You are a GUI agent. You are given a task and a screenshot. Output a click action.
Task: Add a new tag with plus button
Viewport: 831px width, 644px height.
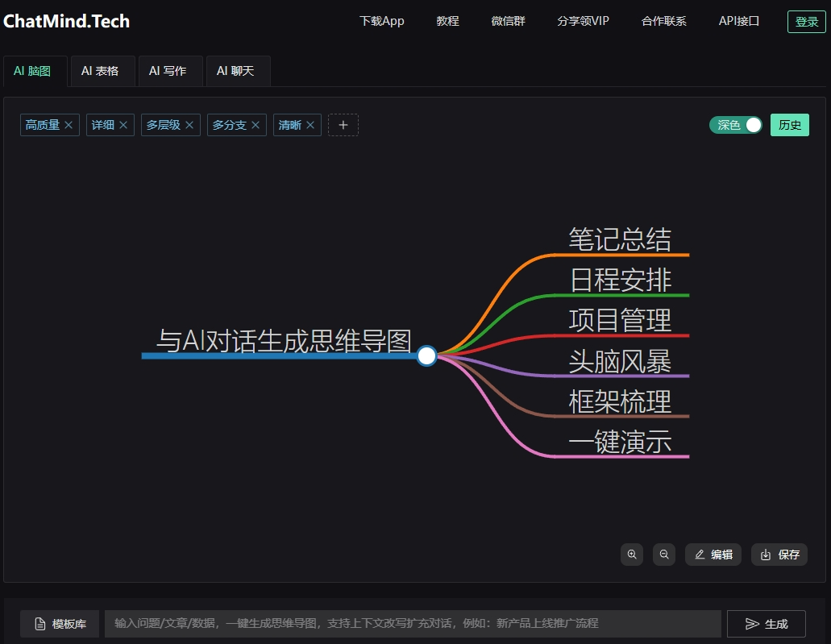tap(343, 125)
